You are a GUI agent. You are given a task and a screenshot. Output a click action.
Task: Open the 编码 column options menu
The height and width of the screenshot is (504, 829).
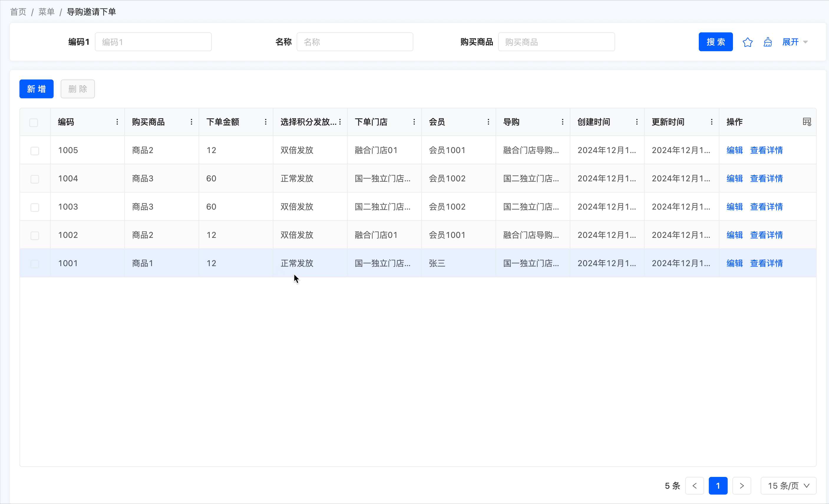coord(117,122)
